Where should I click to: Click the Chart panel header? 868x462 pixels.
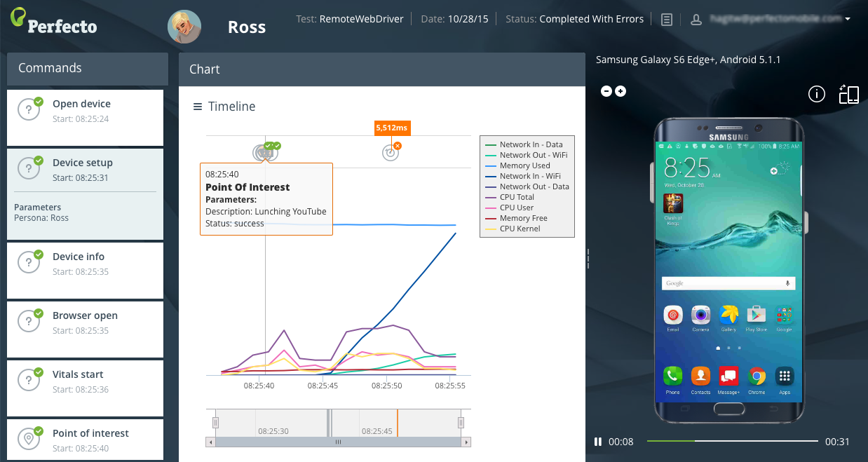[x=382, y=69]
